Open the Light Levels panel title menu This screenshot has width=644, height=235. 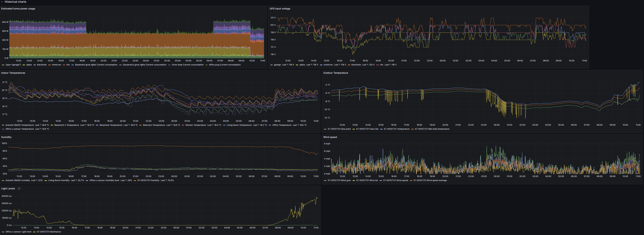pos(8,189)
